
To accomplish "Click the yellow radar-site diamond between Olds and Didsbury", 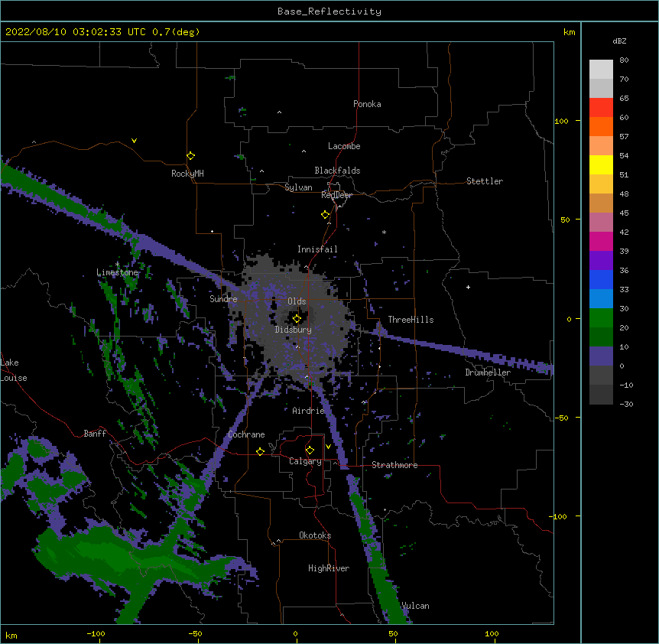I will tap(297, 319).
